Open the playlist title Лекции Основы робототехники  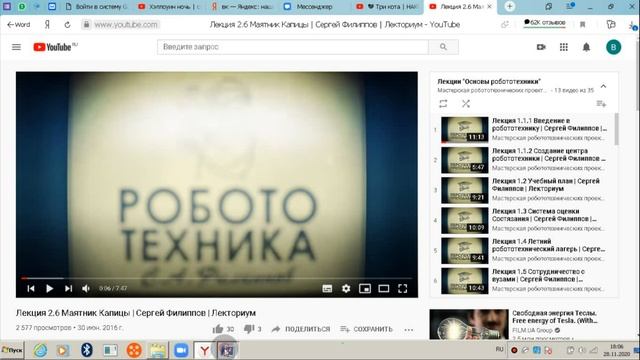(x=489, y=82)
